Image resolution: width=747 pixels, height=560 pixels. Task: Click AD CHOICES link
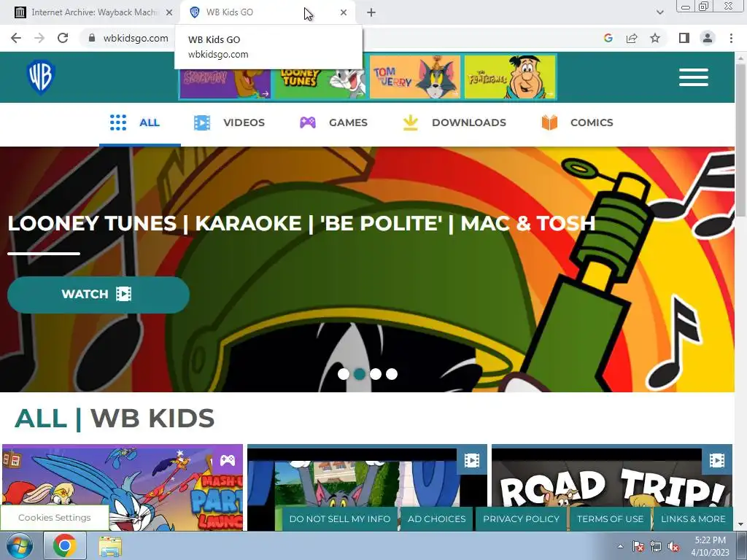[437, 519]
